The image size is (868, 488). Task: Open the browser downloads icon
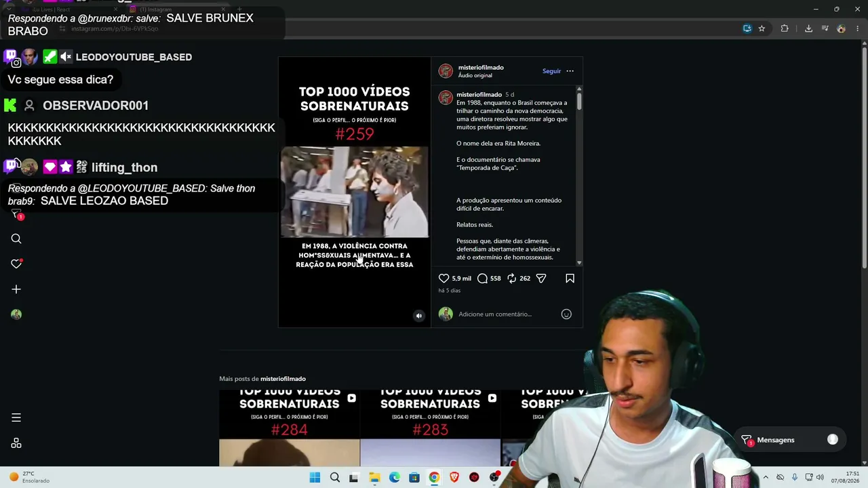click(808, 28)
